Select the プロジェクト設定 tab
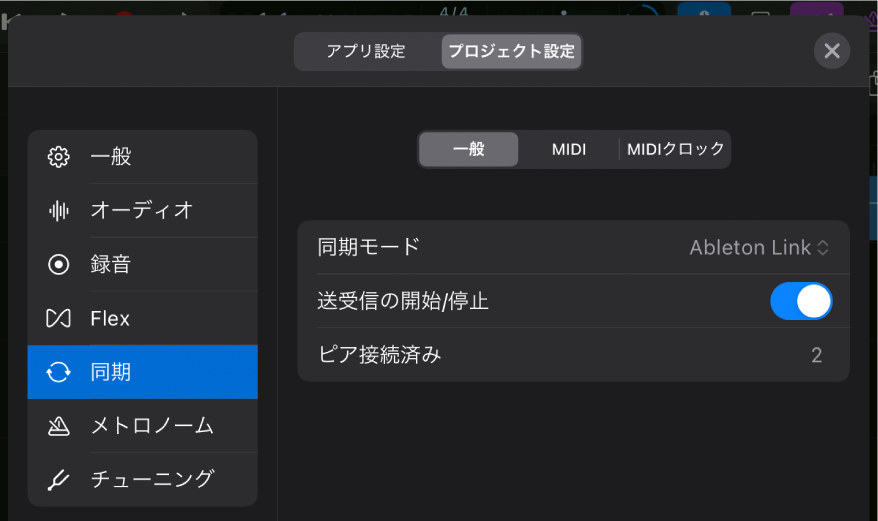 coord(511,51)
